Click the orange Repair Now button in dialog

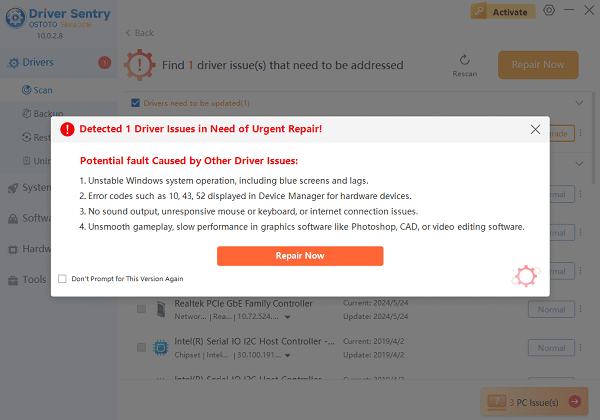[x=300, y=256]
